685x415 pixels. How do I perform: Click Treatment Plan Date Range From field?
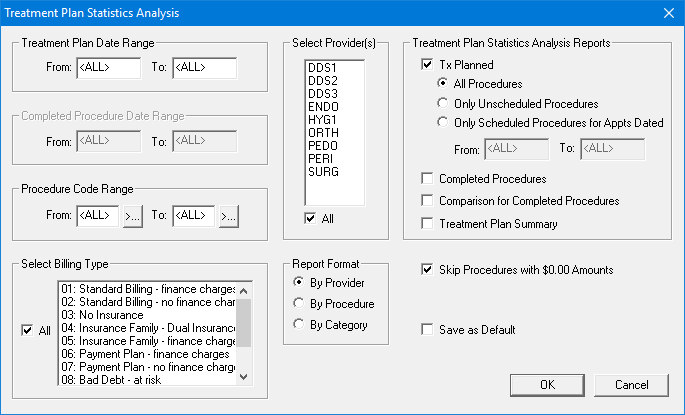click(x=107, y=67)
